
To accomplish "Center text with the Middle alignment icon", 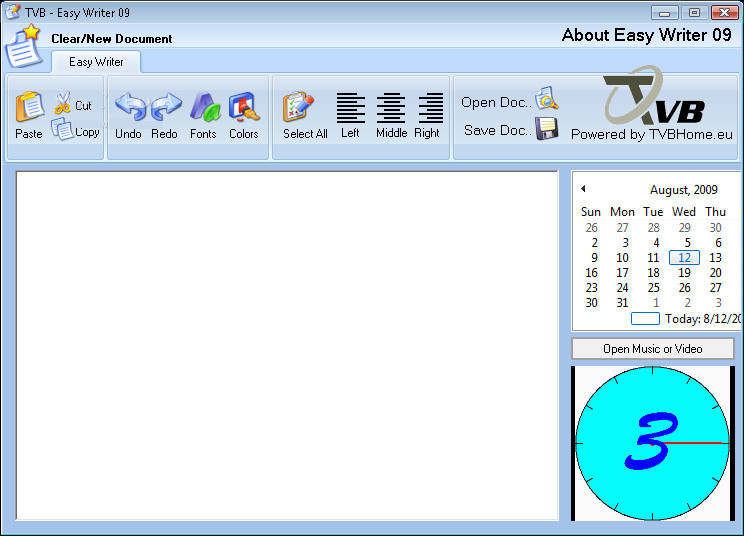I will [x=391, y=108].
